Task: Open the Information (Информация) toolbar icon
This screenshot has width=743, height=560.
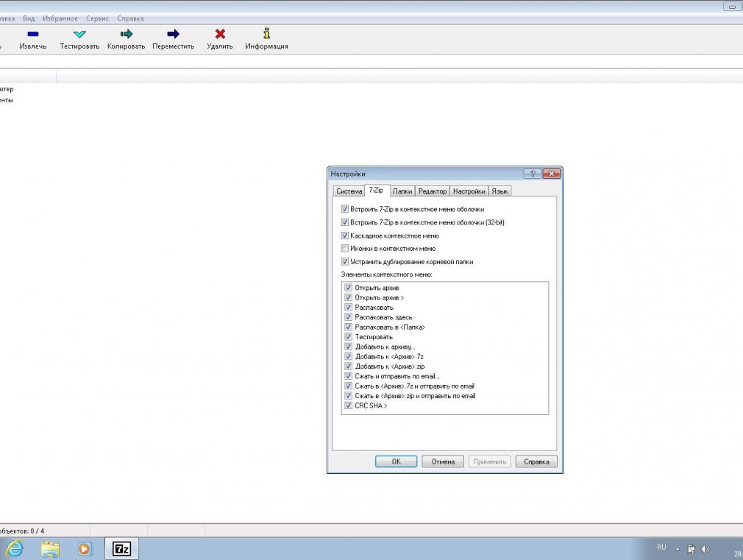Action: 267,33
